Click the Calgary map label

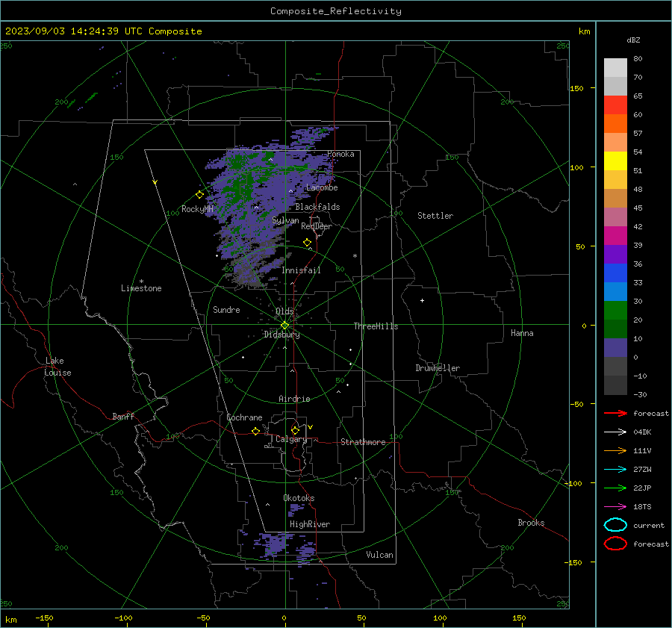(x=291, y=439)
